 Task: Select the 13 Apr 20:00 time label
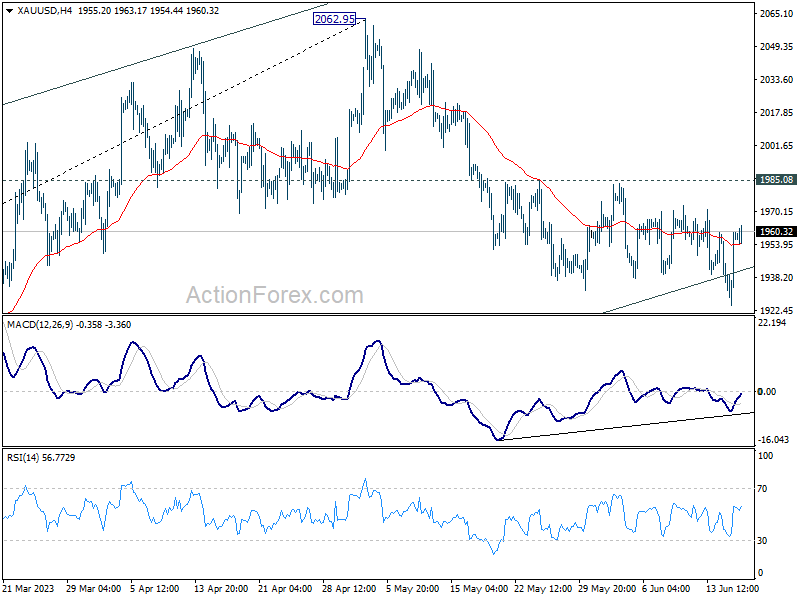[221, 589]
